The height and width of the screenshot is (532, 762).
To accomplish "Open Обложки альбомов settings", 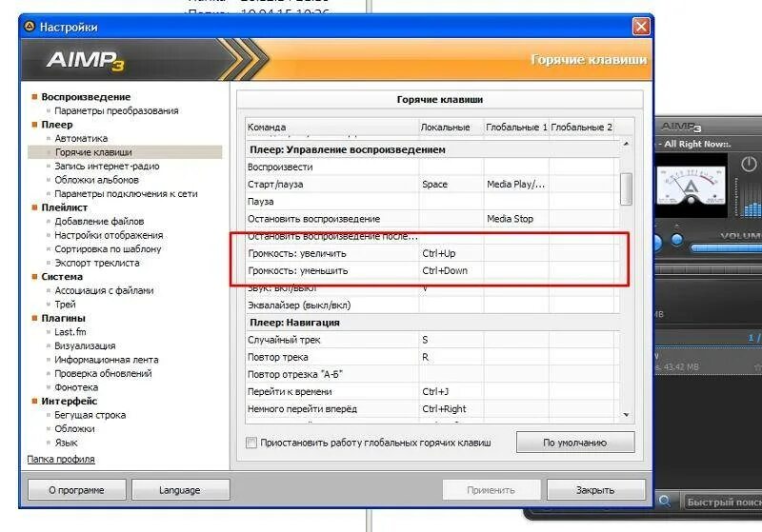I will pos(96,180).
